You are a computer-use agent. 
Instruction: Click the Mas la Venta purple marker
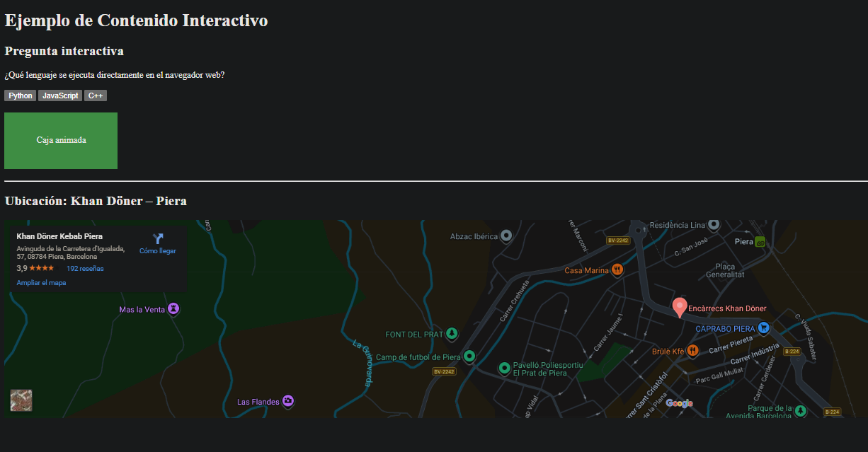tap(173, 309)
